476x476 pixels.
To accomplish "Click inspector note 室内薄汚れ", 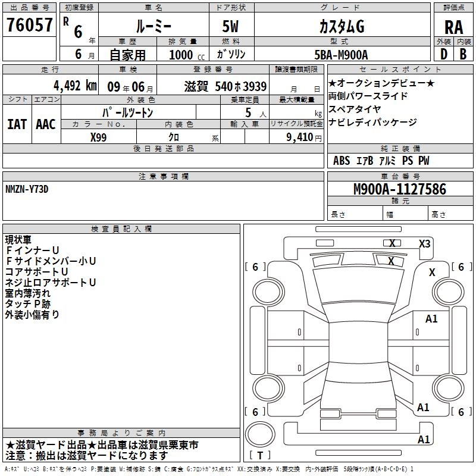I will [27, 293].
